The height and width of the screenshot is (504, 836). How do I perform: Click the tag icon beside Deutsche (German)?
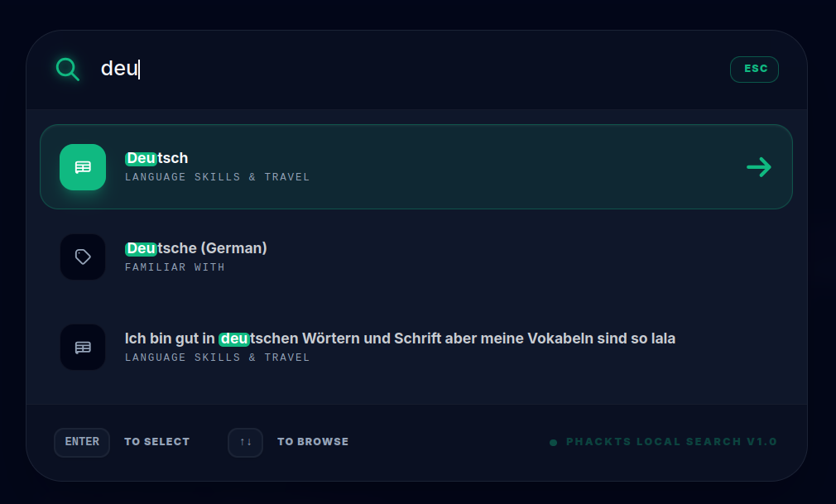click(83, 257)
